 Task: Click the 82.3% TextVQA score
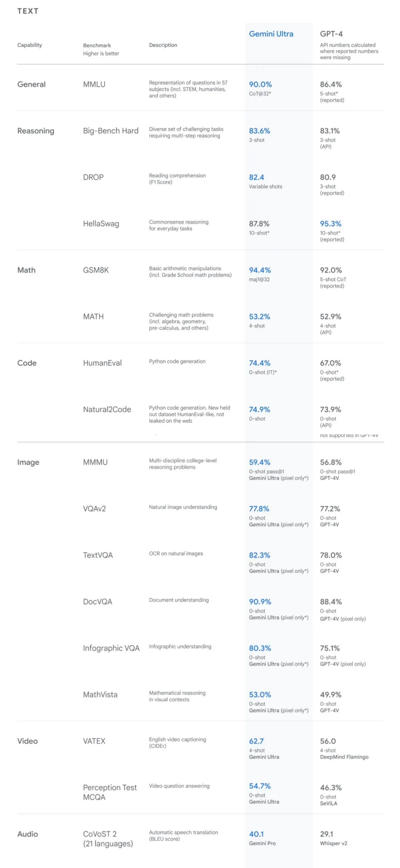(259, 555)
